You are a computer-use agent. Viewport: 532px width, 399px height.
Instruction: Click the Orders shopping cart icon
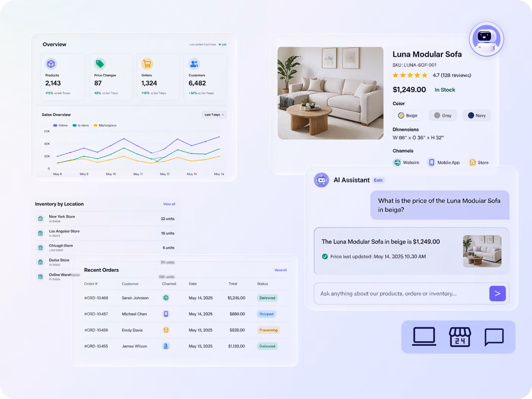point(147,64)
